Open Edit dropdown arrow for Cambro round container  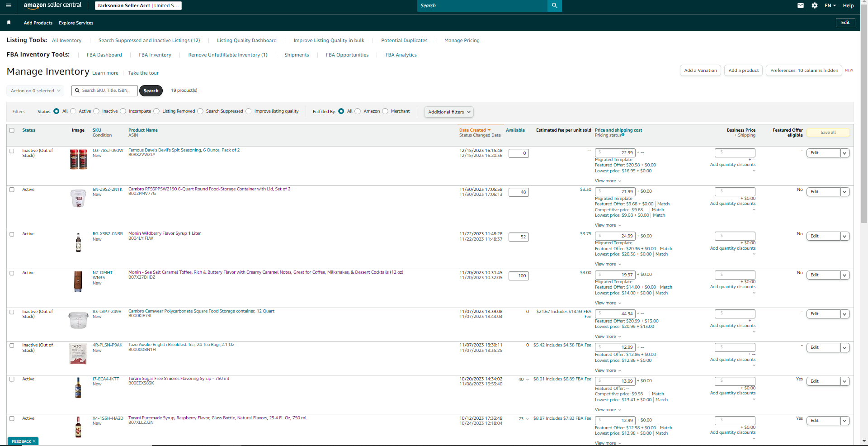[x=844, y=192]
